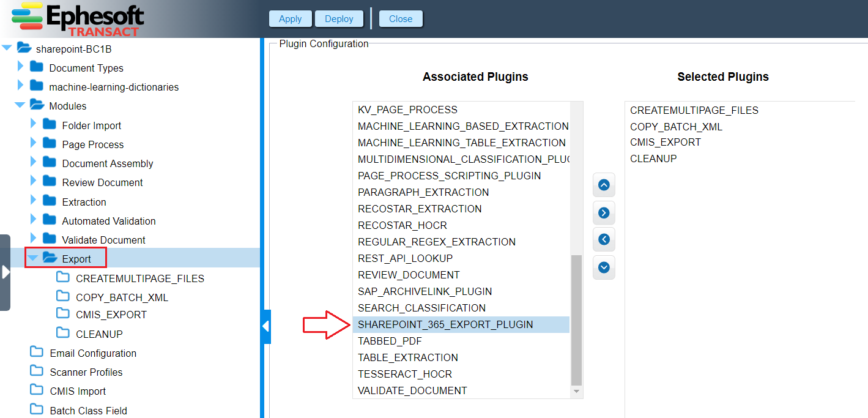
Task: Expand the Folder Import module
Action: point(33,124)
